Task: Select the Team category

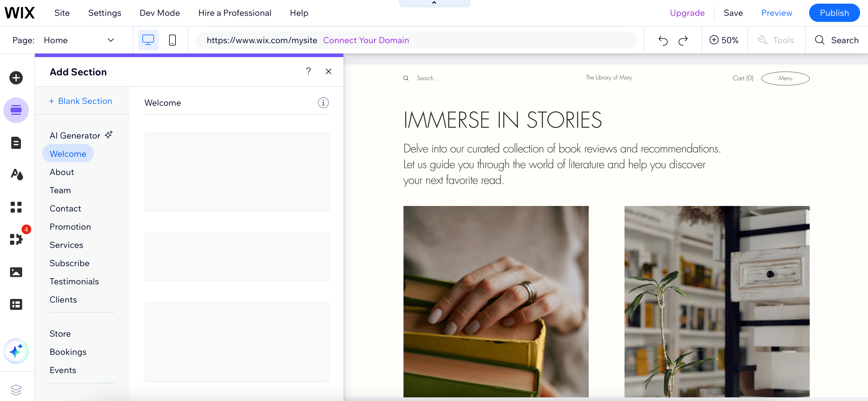Action: 60,190
